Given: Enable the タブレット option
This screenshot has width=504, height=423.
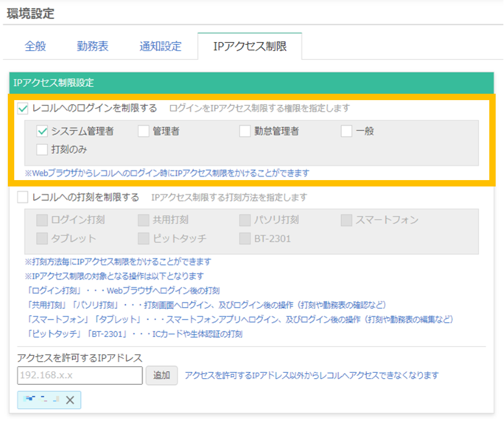Looking at the screenshot, I should click(x=43, y=238).
